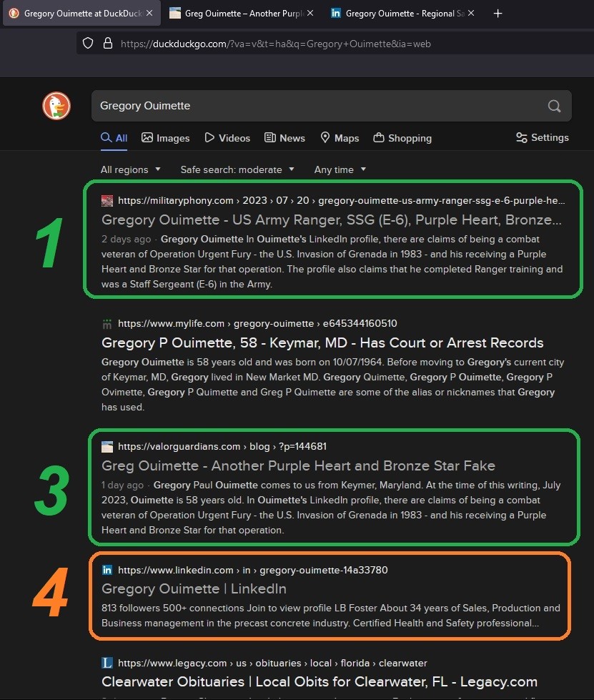Open the Any time filter dropdown
Viewport: 594px width, 700px height.
[x=340, y=169]
